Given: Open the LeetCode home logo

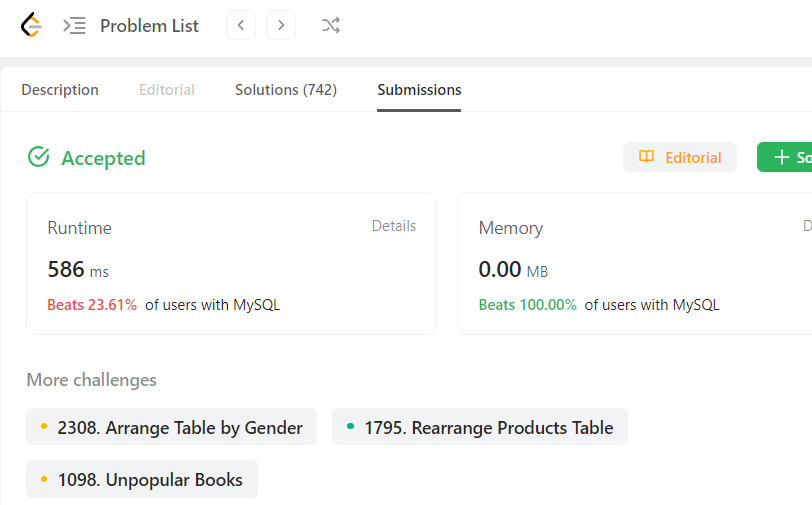Looking at the screenshot, I should coord(31,25).
